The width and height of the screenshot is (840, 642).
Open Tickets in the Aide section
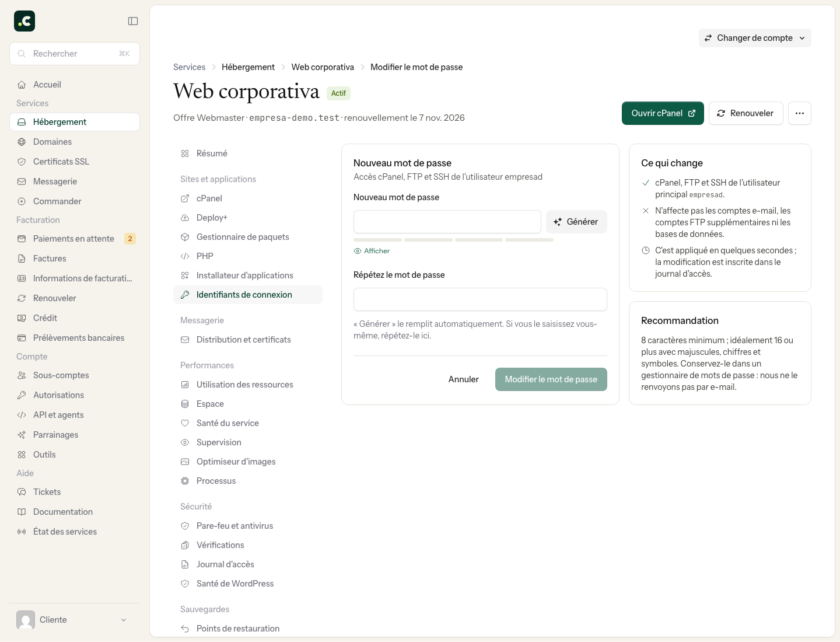[75, 492]
